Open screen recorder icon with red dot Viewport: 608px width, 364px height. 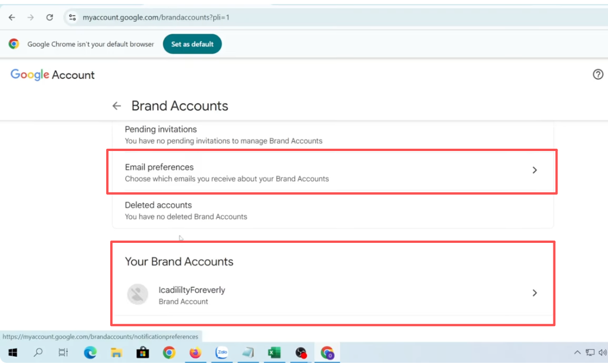(301, 353)
